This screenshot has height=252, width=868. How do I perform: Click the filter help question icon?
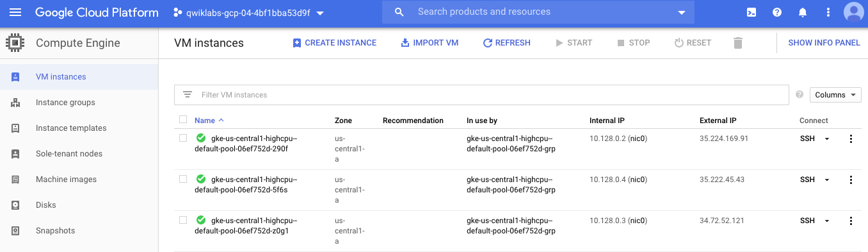pyautogui.click(x=799, y=94)
